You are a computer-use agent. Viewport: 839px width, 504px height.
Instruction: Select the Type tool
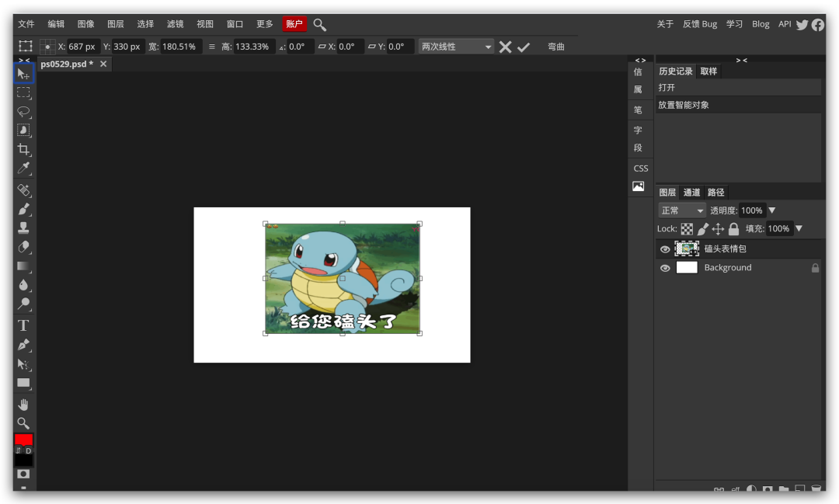pos(23,325)
